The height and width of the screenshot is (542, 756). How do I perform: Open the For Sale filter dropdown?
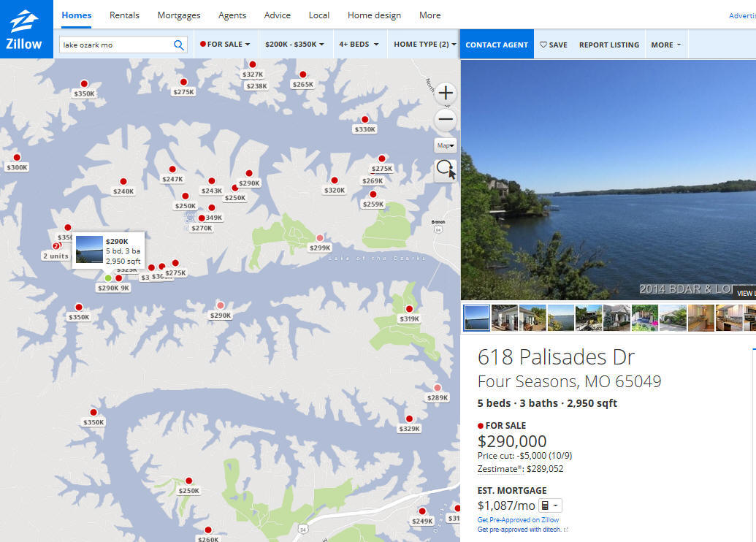point(226,44)
